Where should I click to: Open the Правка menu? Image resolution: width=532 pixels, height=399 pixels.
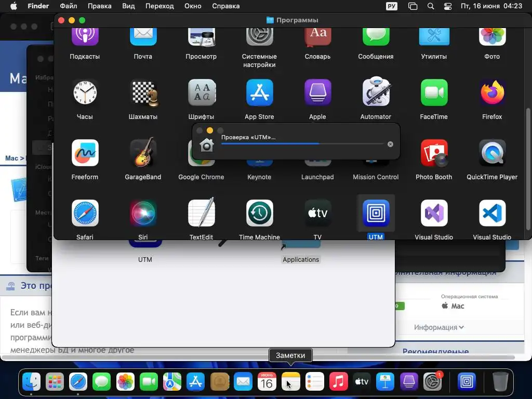[100, 6]
